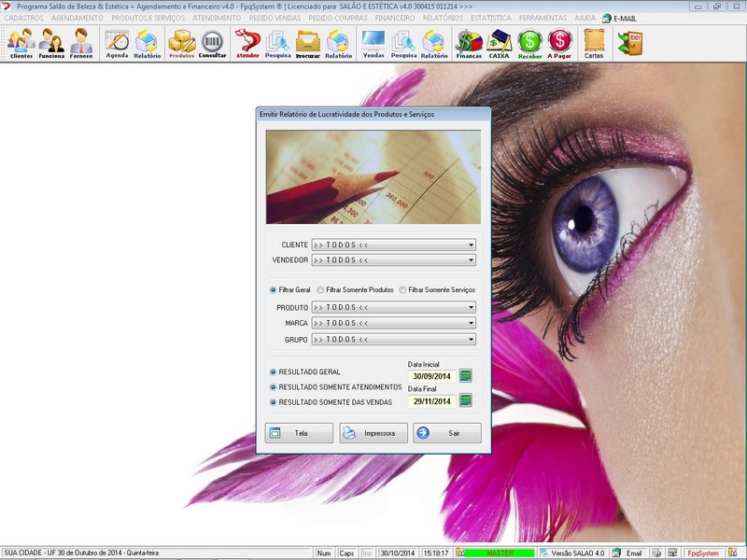Open the RELATÓRIOS menu
Image resolution: width=747 pixels, height=560 pixels.
coord(443,18)
